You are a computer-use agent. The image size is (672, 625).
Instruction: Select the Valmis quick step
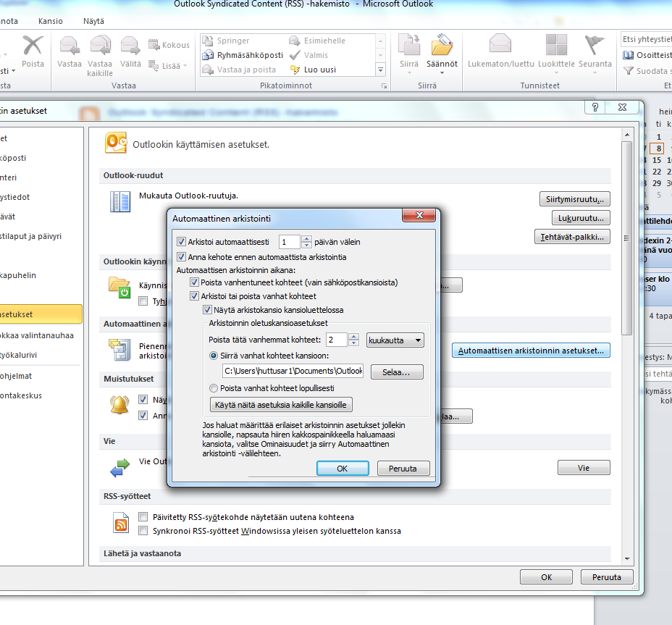308,55
